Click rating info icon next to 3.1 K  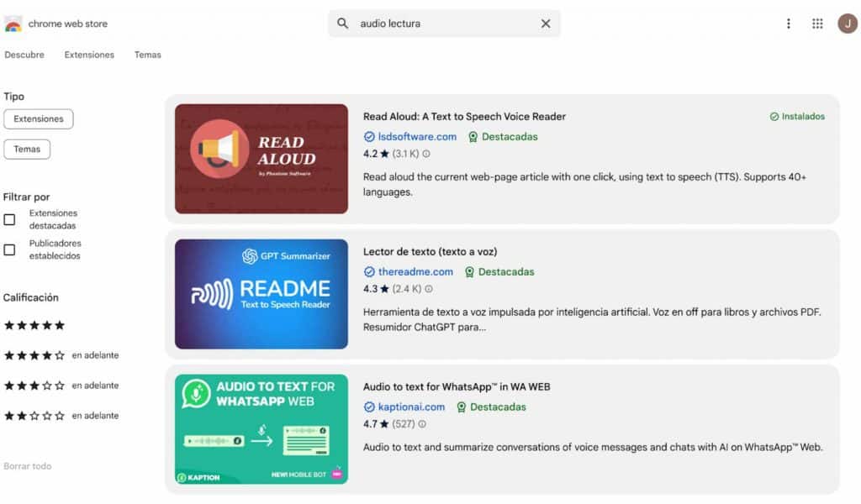tap(426, 154)
